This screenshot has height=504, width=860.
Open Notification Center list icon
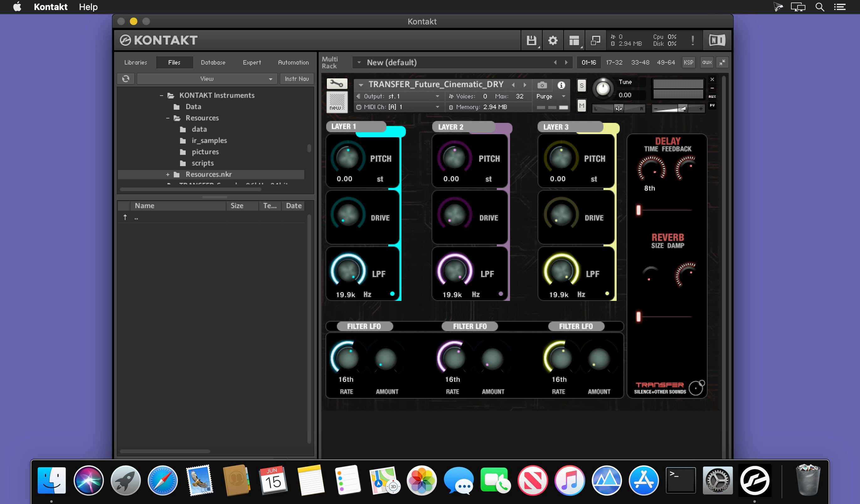(840, 7)
